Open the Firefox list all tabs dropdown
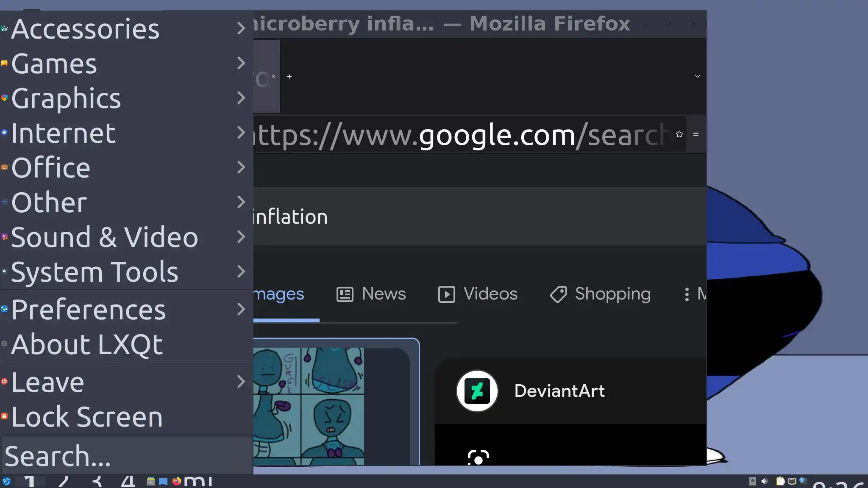The width and height of the screenshot is (868, 488). point(697,76)
